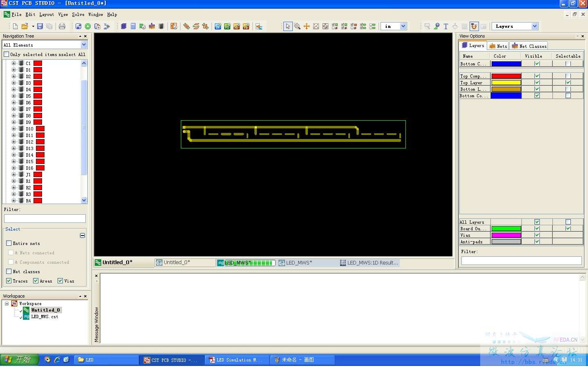Click the checklist settings toolbar icon
This screenshot has width=588, height=368.
pos(174,26)
